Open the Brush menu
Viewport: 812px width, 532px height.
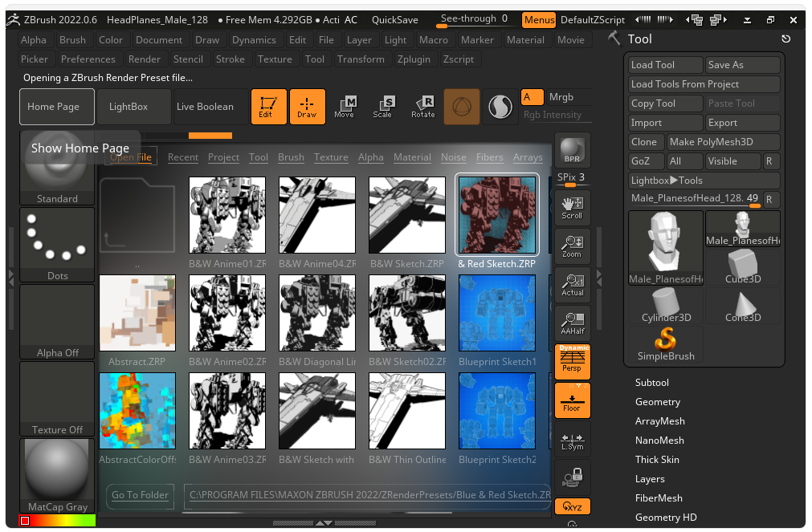tap(72, 40)
